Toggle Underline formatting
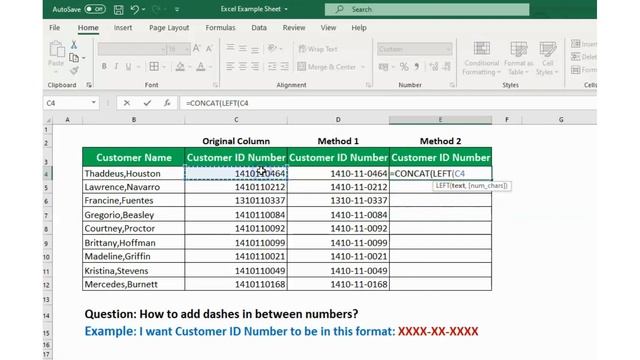The width and height of the screenshot is (640, 360). point(128,66)
